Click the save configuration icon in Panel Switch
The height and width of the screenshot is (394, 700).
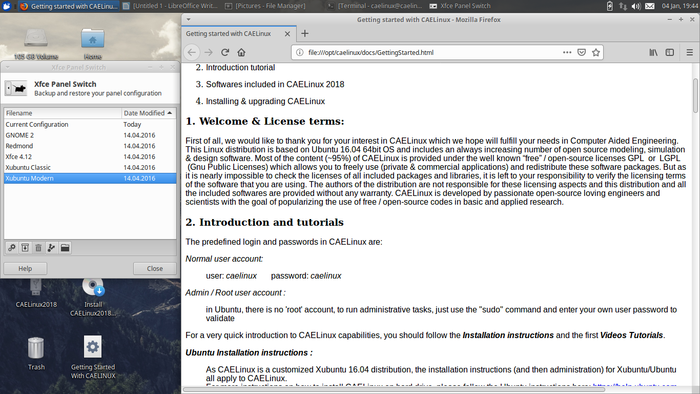point(25,248)
